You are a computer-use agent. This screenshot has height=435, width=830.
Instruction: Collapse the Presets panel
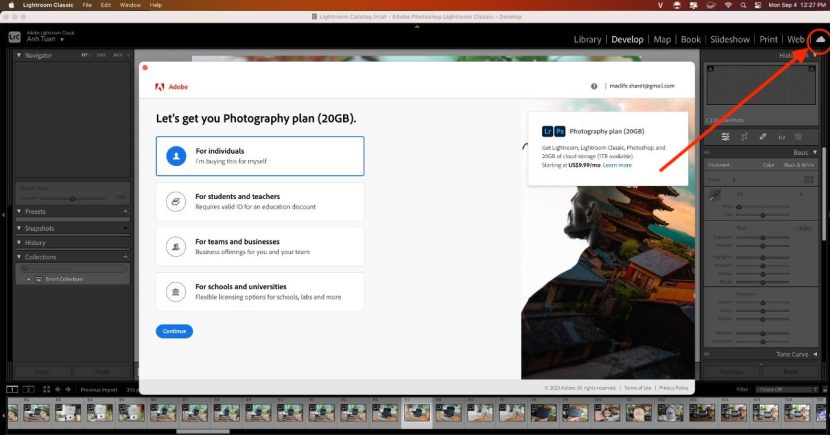19,211
